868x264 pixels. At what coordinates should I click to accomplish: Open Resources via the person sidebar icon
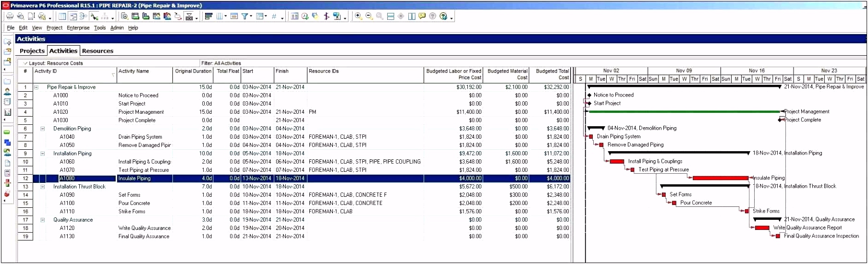pyautogui.click(x=7, y=91)
